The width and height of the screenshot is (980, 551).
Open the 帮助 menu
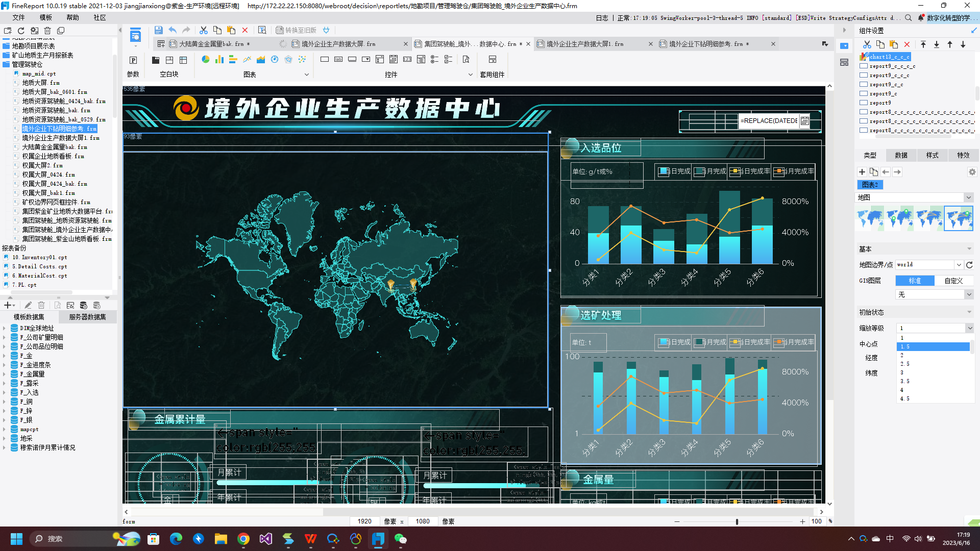[x=72, y=17]
